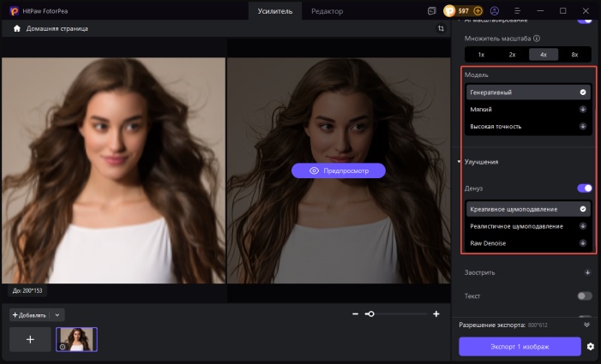Click the download icon for Мягкий model
This screenshot has width=601, height=364.
point(583,110)
